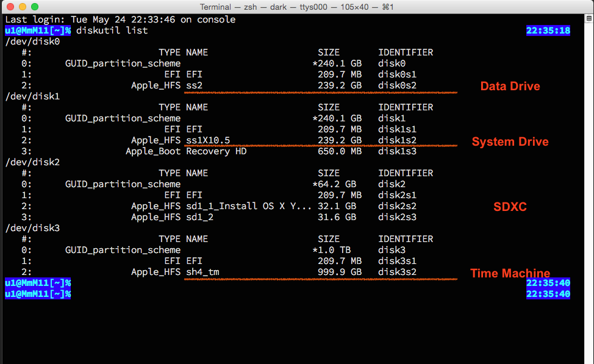
Task: Click the Terminal window title text
Action: tap(296, 7)
